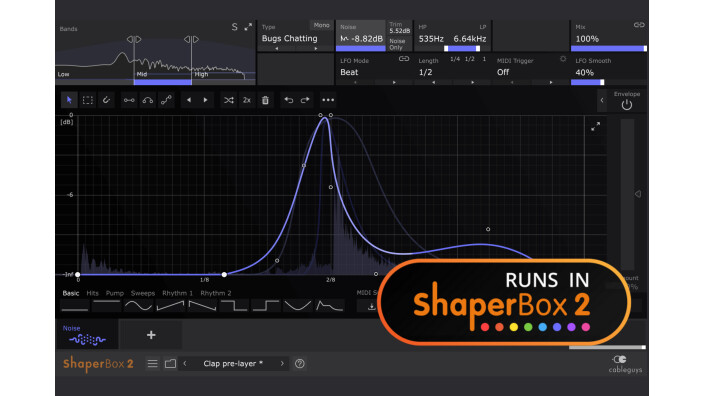Open the Sweeps waveform tab
704x396 pixels.
pyautogui.click(x=143, y=293)
